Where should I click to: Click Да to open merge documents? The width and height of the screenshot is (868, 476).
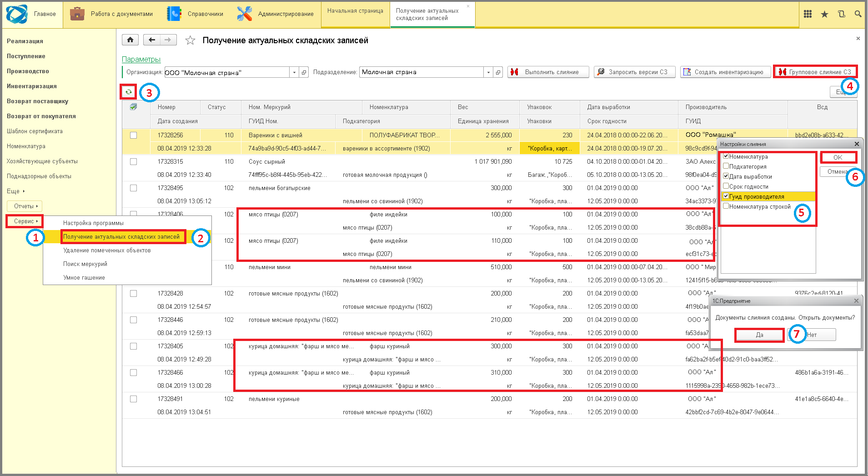click(x=759, y=335)
